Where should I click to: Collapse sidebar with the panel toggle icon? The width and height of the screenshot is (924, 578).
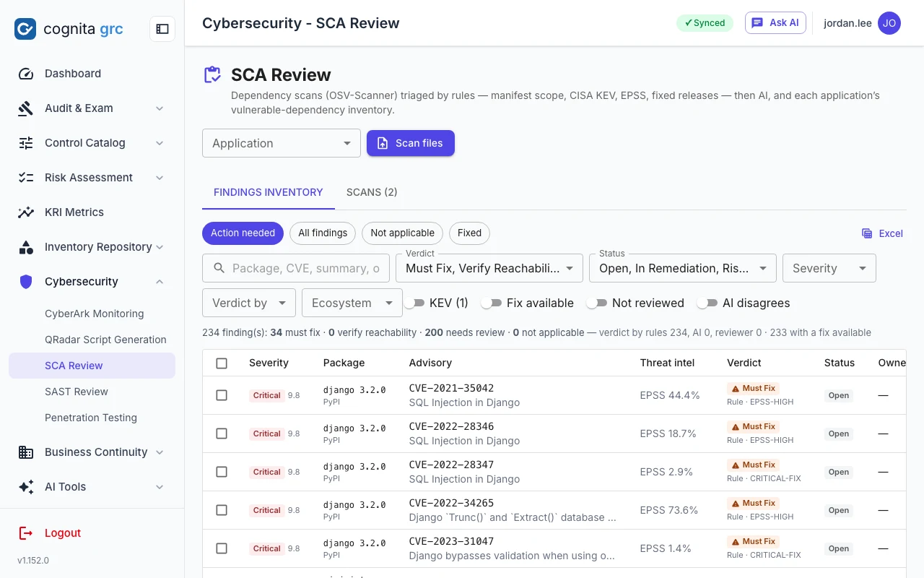162,29
